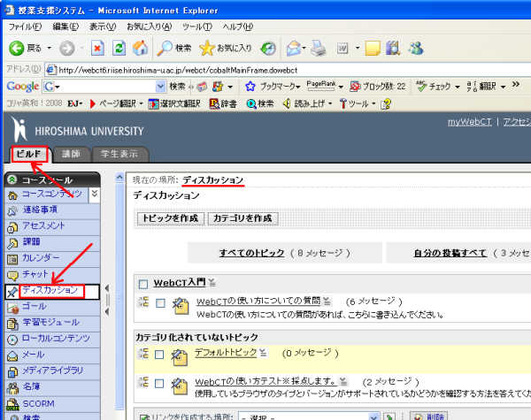Check the デフォルトトピック checkbox
This screenshot has height=420, width=531.
click(x=159, y=355)
